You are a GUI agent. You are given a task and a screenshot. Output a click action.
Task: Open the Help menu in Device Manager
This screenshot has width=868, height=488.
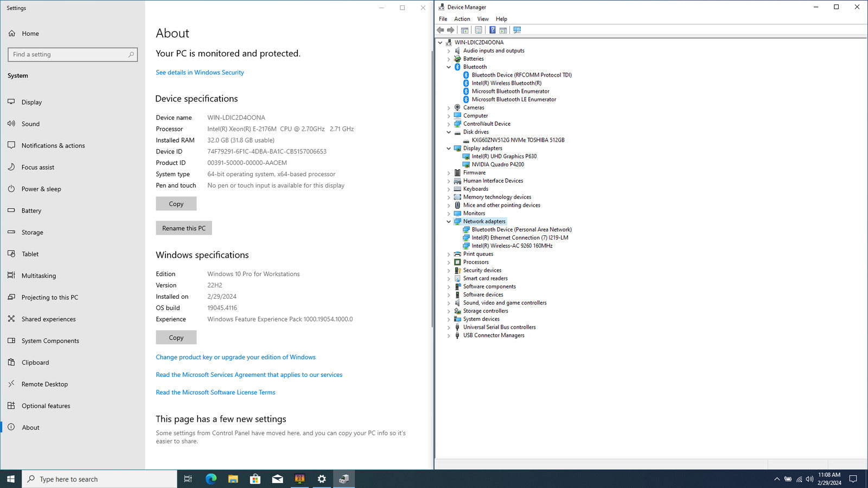click(501, 19)
